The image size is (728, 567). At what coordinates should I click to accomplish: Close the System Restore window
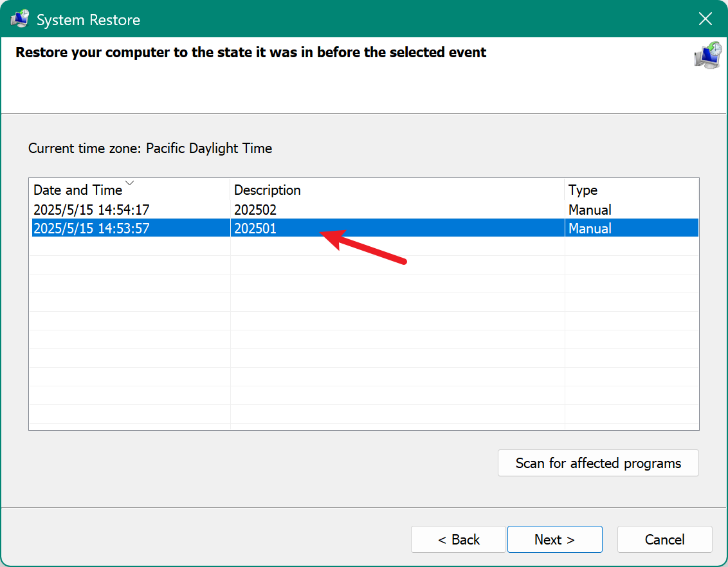tap(705, 19)
